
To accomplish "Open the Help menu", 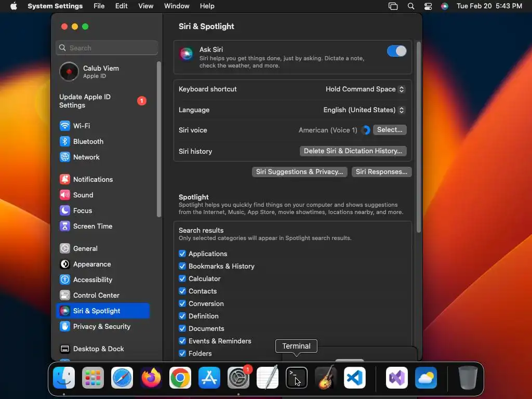I will coord(207,6).
